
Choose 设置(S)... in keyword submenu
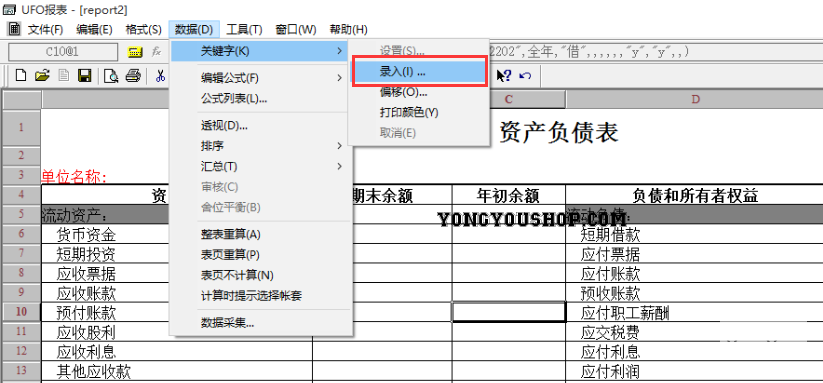click(x=419, y=51)
